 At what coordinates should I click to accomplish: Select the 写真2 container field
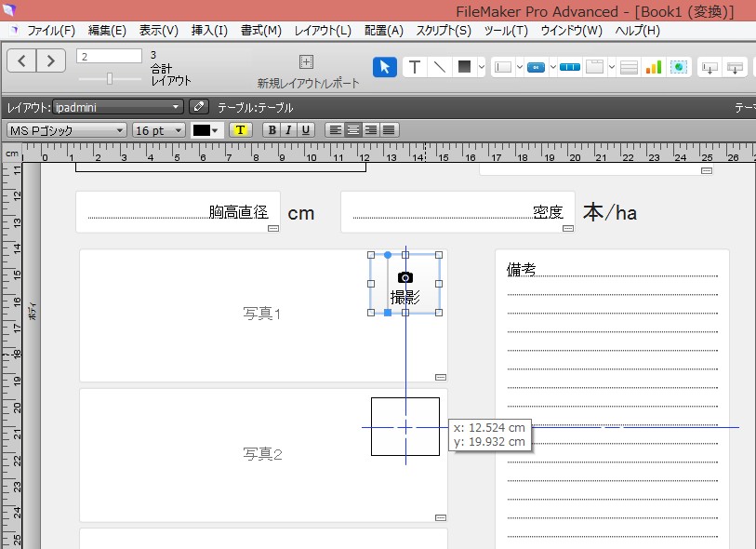click(263, 455)
